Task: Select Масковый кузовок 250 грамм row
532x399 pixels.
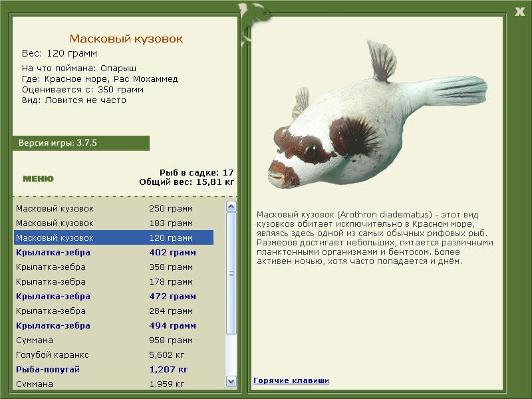Action: [x=114, y=208]
